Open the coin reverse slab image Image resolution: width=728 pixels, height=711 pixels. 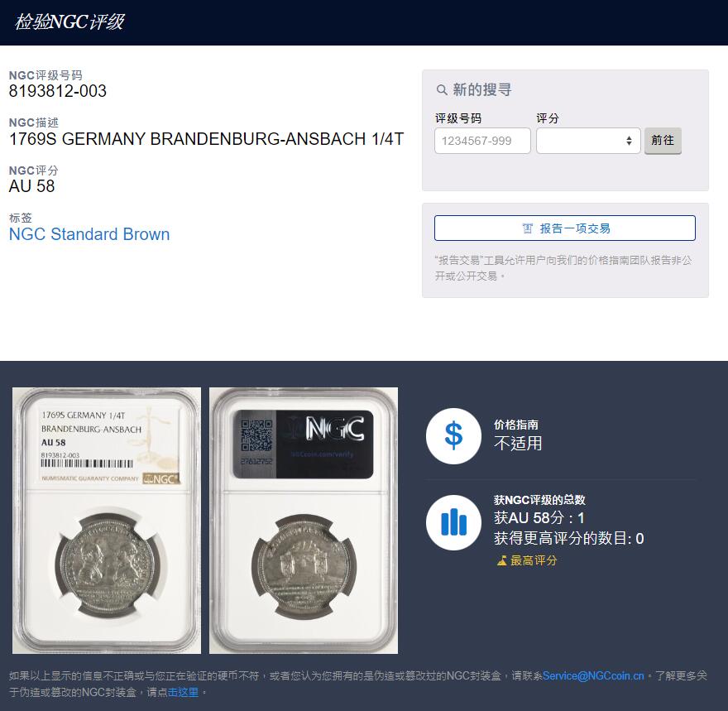(x=304, y=520)
